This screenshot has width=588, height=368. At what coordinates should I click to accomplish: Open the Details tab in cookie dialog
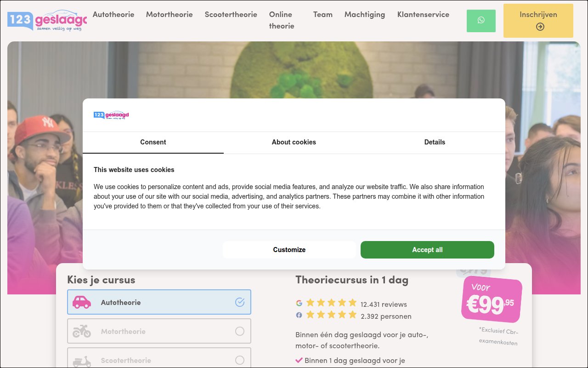coord(435,142)
